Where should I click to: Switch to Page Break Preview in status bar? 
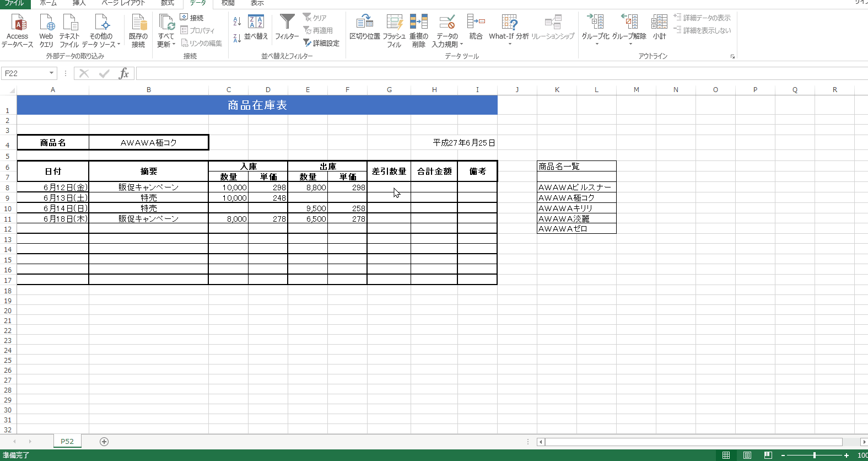tap(768, 455)
